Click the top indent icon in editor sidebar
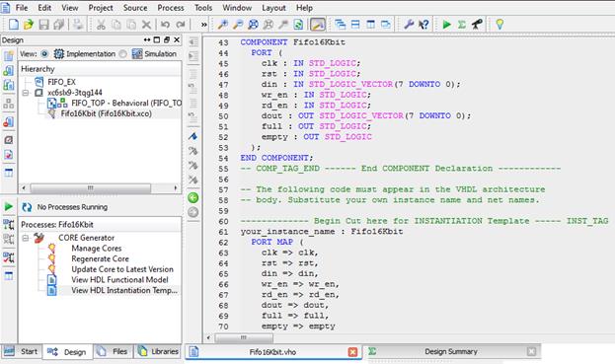This screenshot has width=615, height=364. pos(192,42)
